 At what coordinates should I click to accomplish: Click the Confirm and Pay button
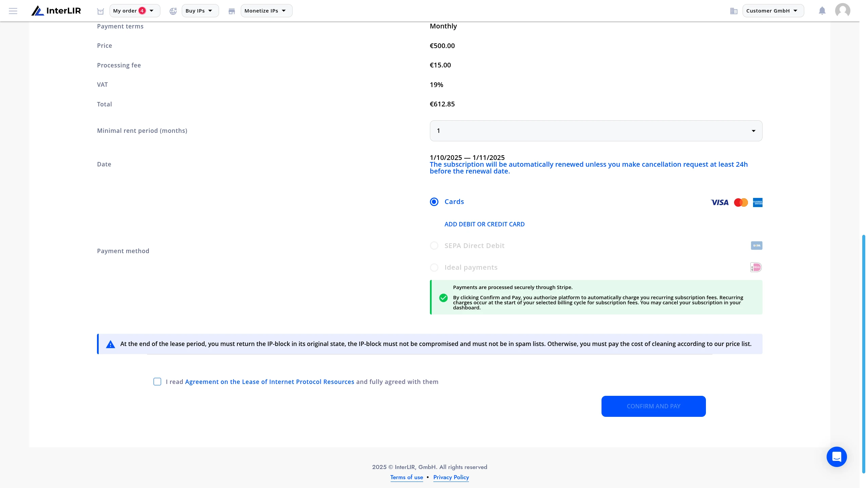(x=653, y=406)
